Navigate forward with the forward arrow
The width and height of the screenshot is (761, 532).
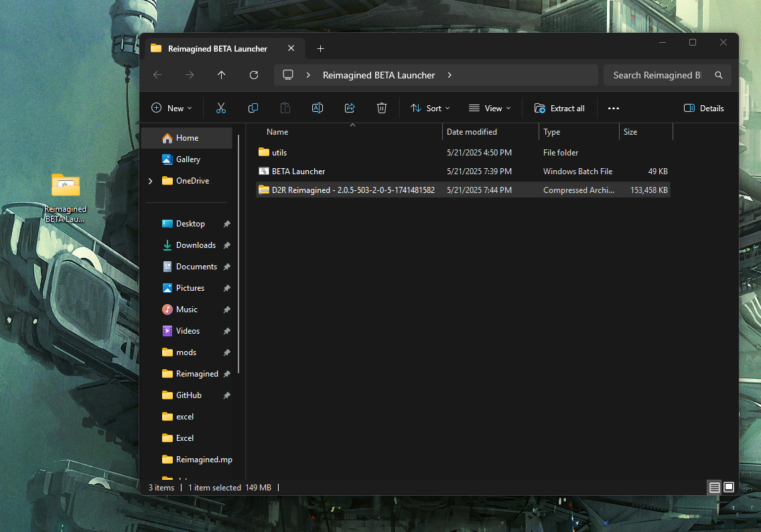[190, 75]
